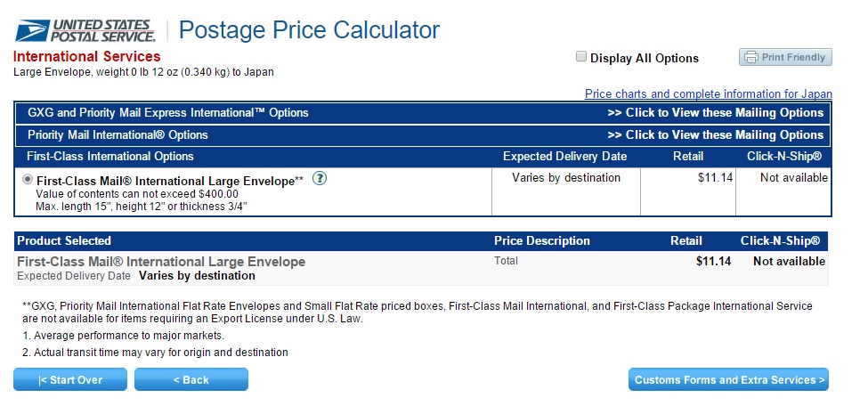Image resolution: width=868 pixels, height=406 pixels.
Task: Continue to Customs Forms and Extra Services
Action: coord(728,379)
